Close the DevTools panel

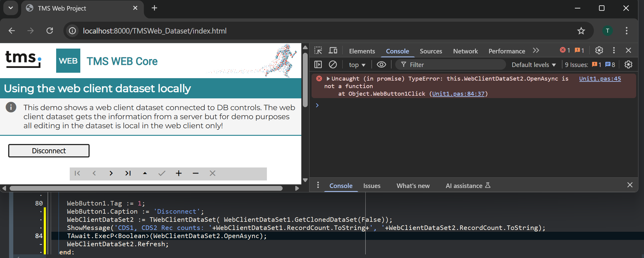click(x=629, y=50)
